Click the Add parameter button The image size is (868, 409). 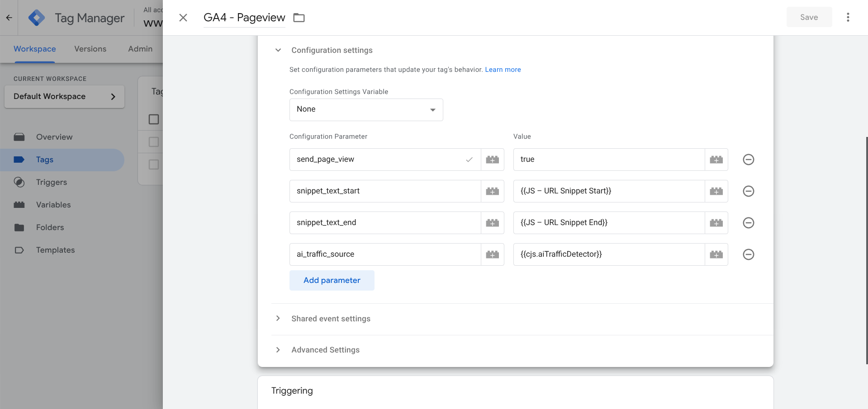[x=332, y=280]
